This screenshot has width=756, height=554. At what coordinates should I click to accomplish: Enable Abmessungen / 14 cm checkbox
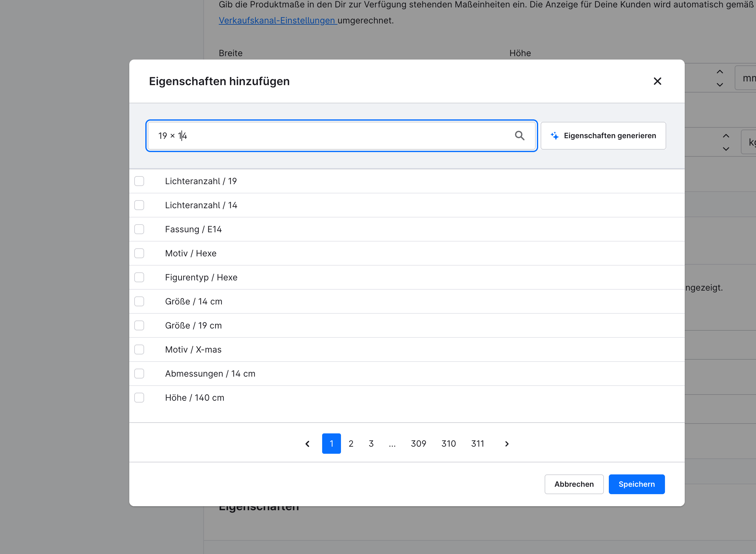139,374
